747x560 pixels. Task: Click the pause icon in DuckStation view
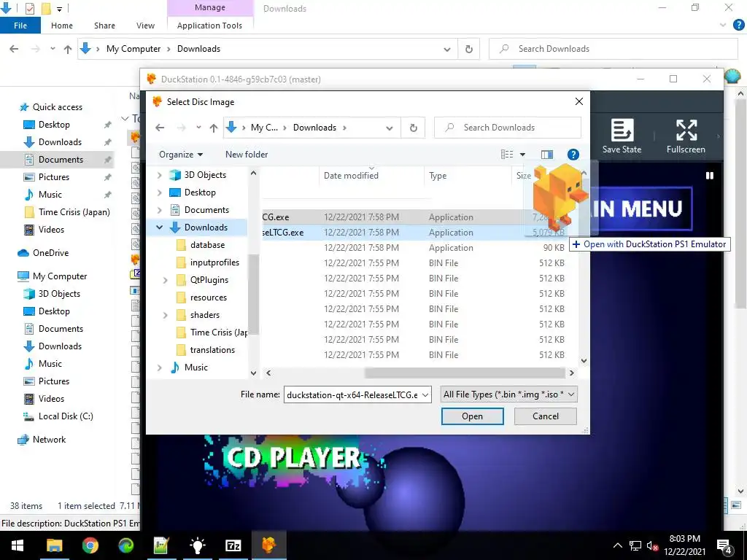click(709, 175)
